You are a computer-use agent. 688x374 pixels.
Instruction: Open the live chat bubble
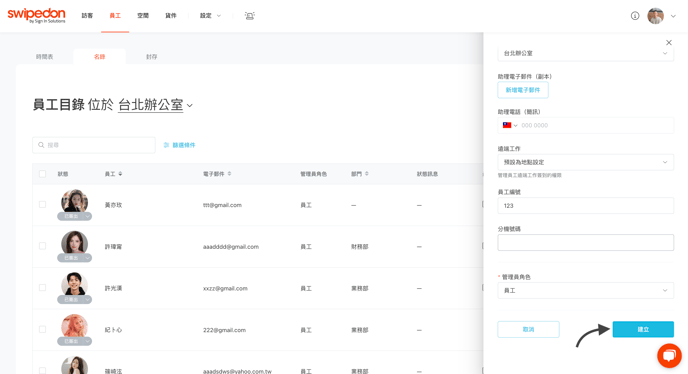(x=669, y=355)
